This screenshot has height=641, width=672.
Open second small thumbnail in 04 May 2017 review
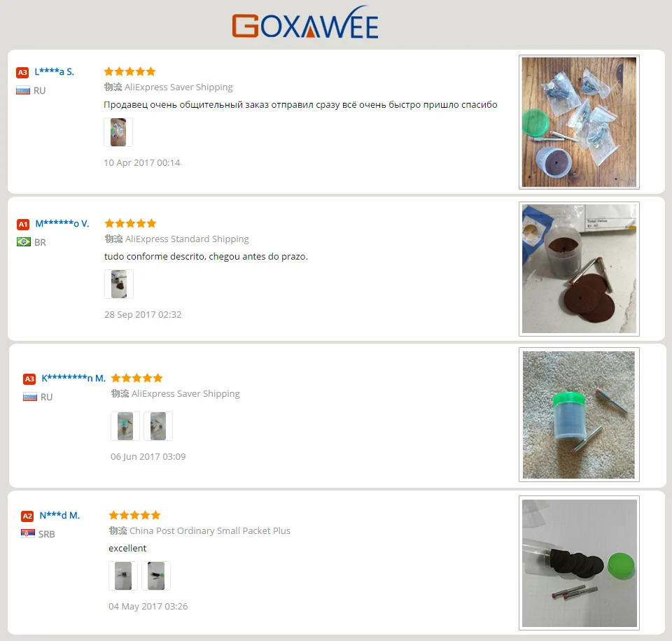(x=156, y=576)
